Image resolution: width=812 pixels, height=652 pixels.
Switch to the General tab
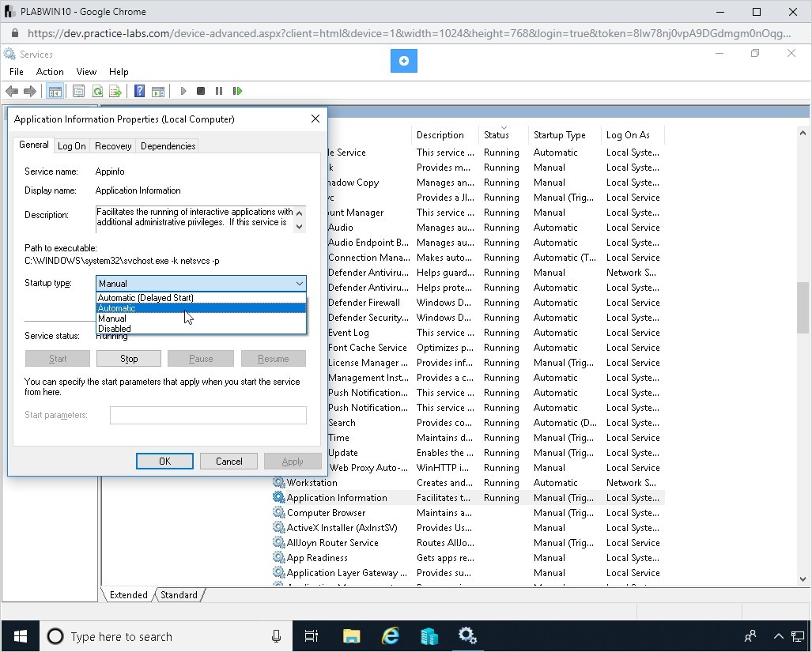[x=34, y=145]
